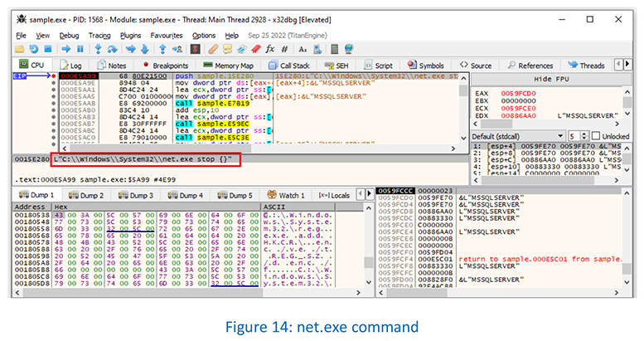Step over the next instruction

point(112,49)
